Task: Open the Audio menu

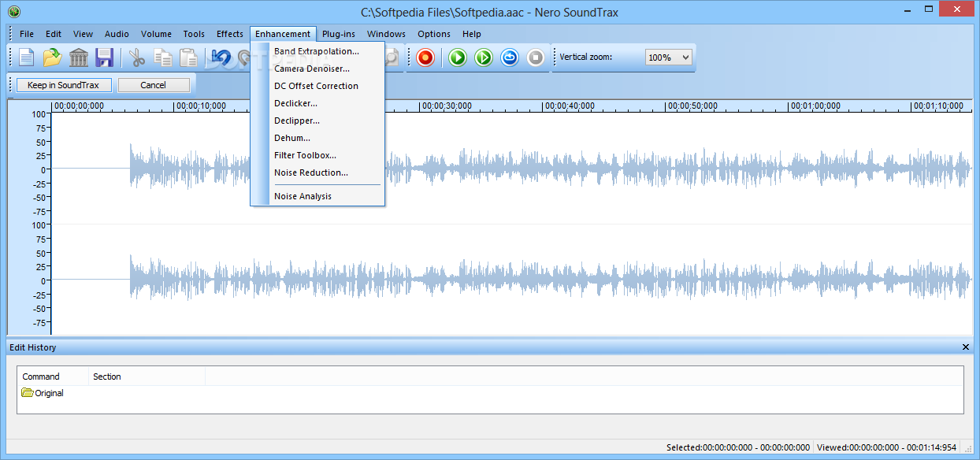Action: (117, 34)
